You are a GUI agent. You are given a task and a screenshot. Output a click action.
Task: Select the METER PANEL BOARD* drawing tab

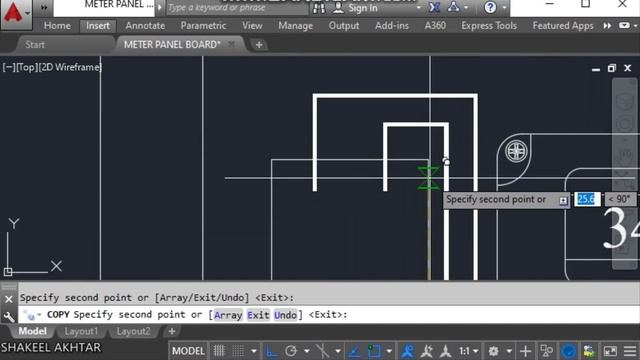[172, 44]
